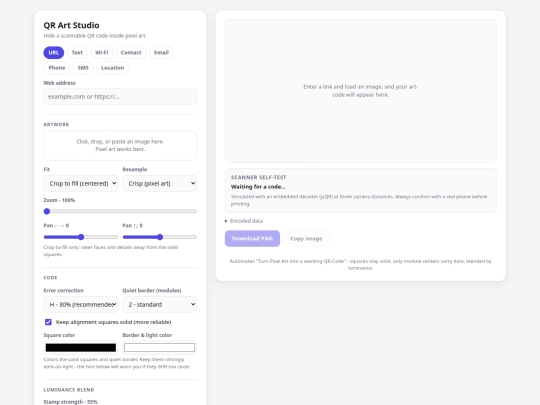Switch to the Phone content type

(56, 68)
